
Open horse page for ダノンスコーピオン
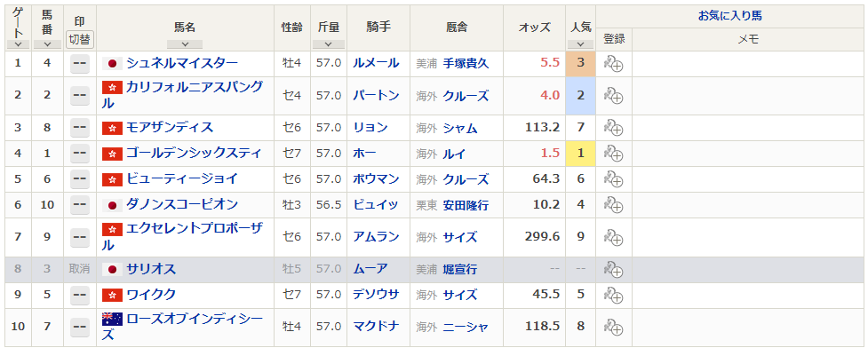pyautogui.click(x=182, y=205)
